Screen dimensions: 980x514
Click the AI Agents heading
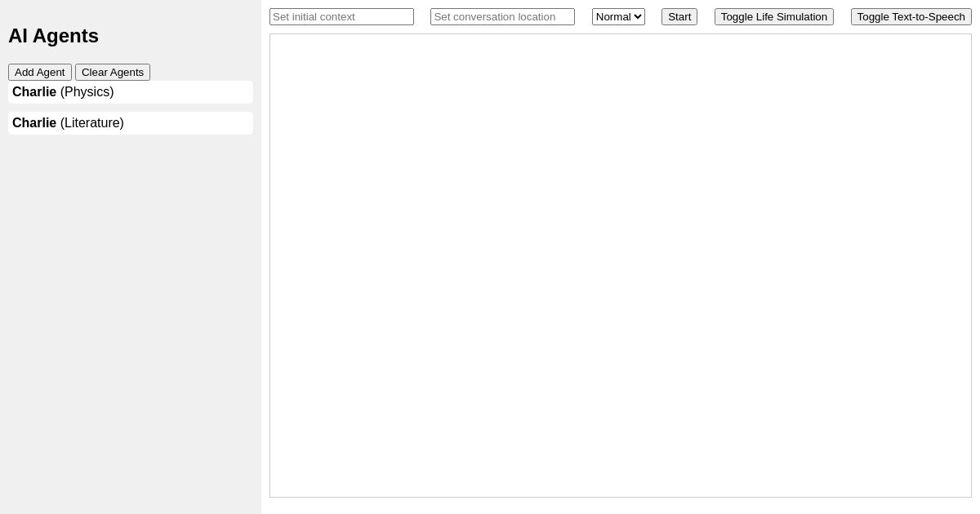53,36
